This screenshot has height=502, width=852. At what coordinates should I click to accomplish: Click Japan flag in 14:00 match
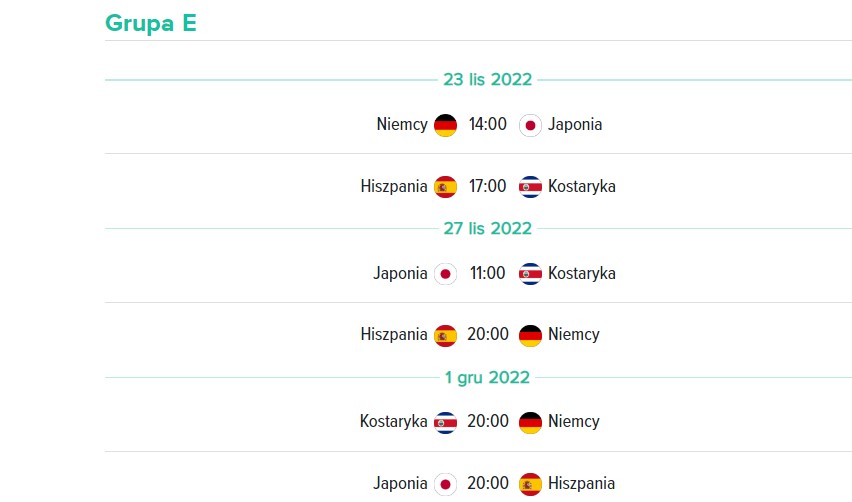[x=530, y=126]
